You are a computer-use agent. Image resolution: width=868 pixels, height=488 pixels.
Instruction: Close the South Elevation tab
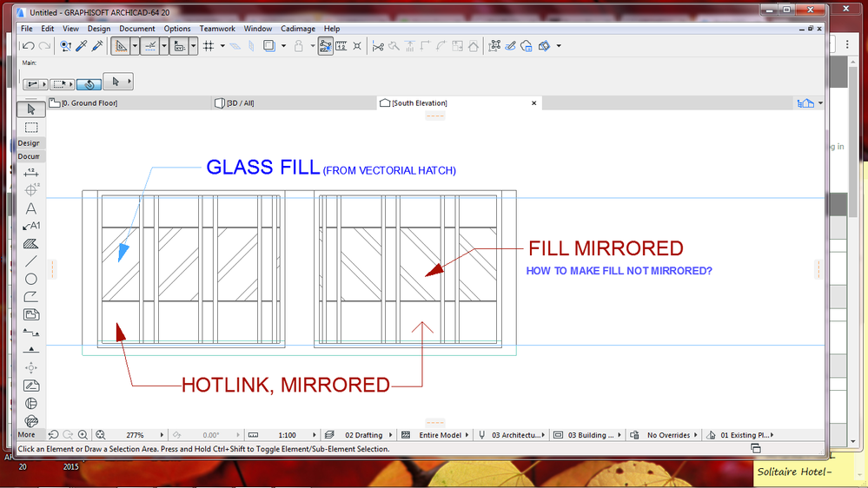pos(534,103)
